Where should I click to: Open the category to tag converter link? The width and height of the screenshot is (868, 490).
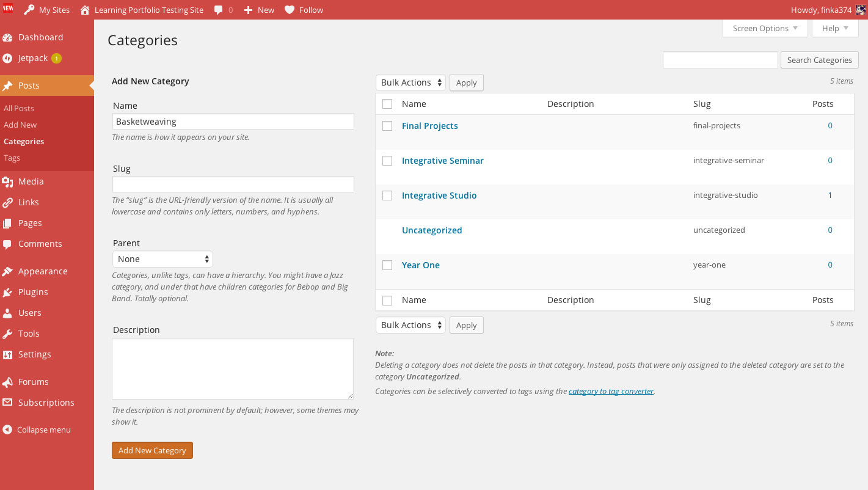click(x=611, y=391)
